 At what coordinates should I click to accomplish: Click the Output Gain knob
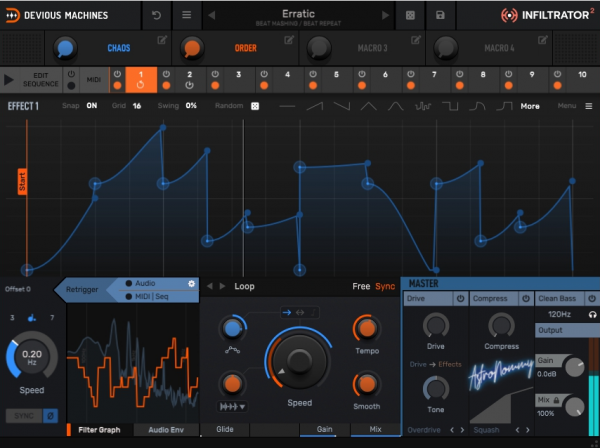pos(575,369)
